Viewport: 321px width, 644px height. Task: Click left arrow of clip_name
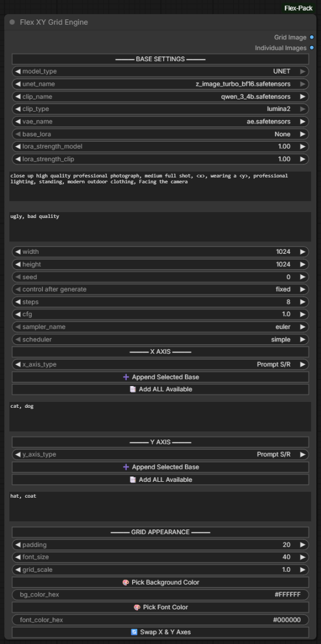[18, 96]
